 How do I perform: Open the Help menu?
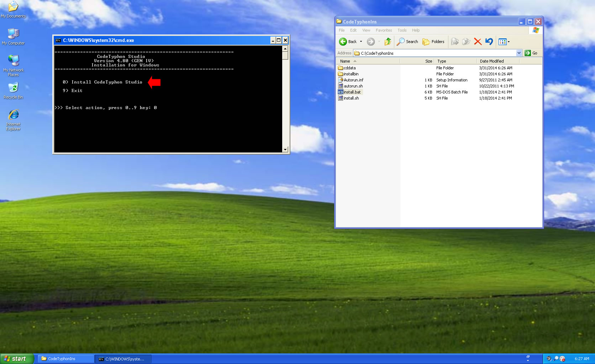coord(416,30)
